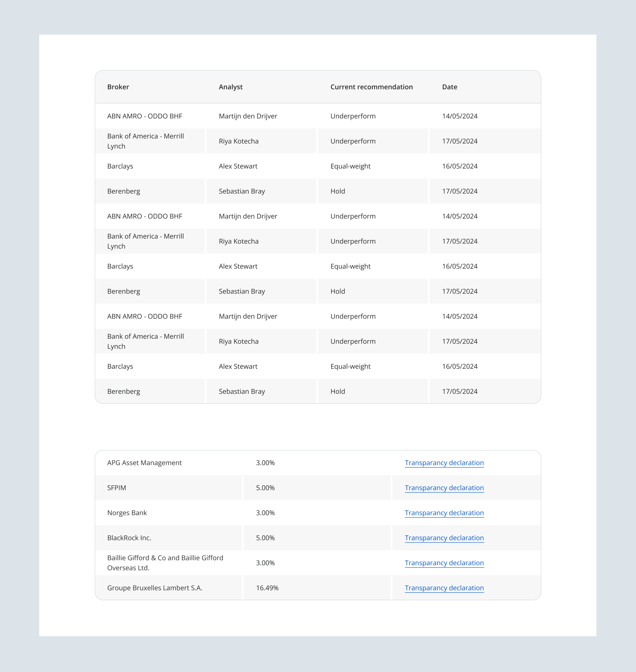This screenshot has width=636, height=672.
Task: Follow BlackRock Inc. Transparancy declaration link
Action: point(444,538)
